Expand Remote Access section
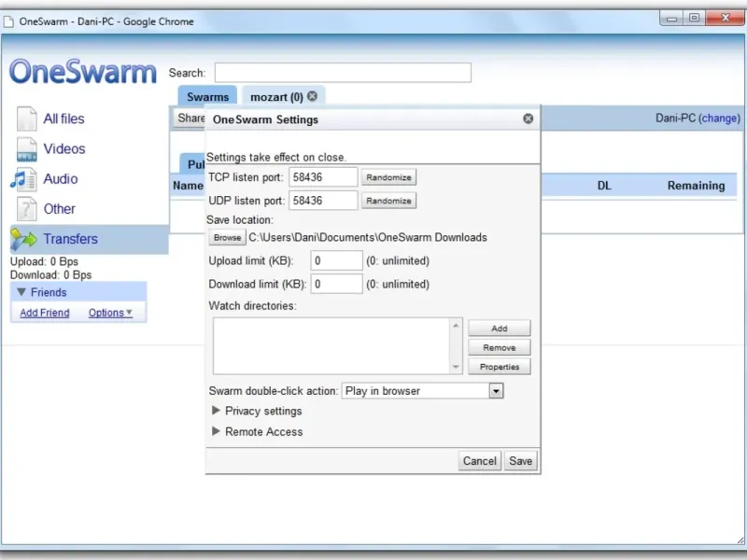747x560 pixels. click(216, 431)
